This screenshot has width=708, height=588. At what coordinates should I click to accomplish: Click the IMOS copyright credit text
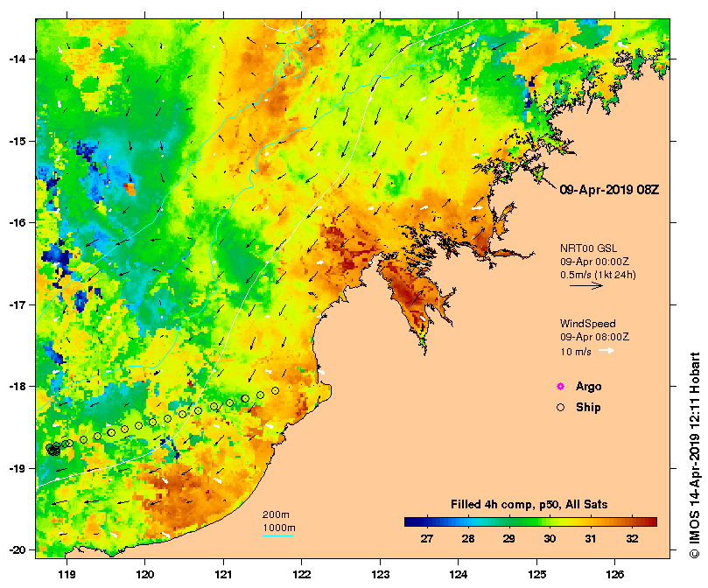click(x=695, y=455)
